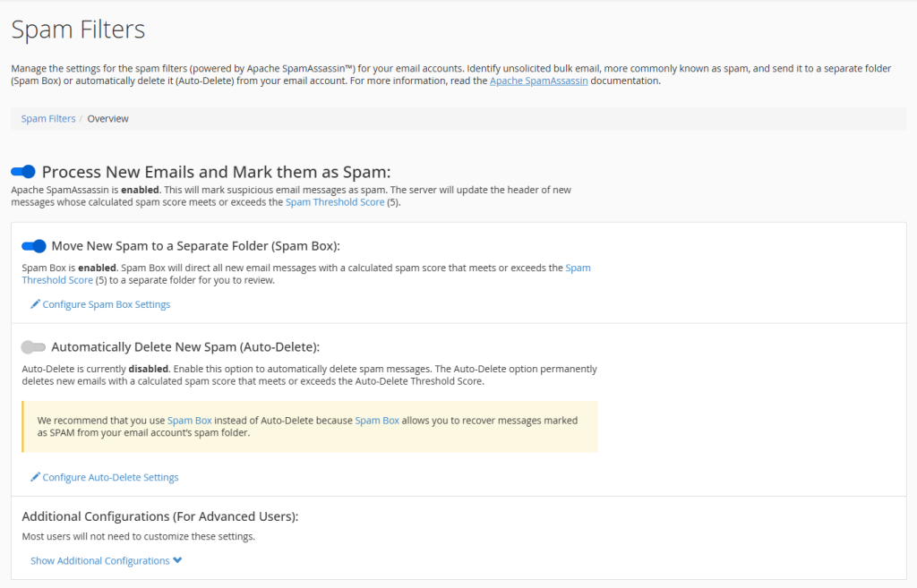Click the pencil icon beside Configure Spam Box Settings
The height and width of the screenshot is (588, 917).
35,304
